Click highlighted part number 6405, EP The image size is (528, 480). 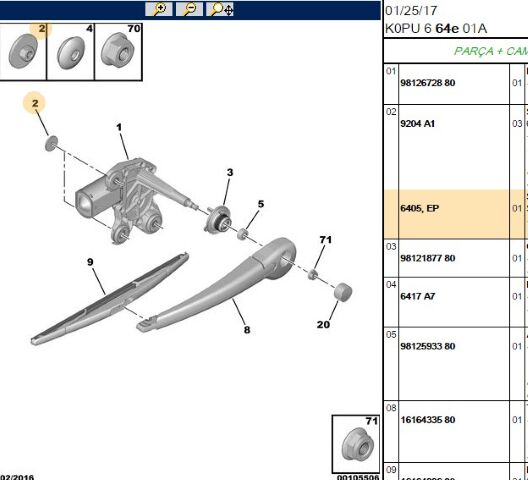pos(419,208)
